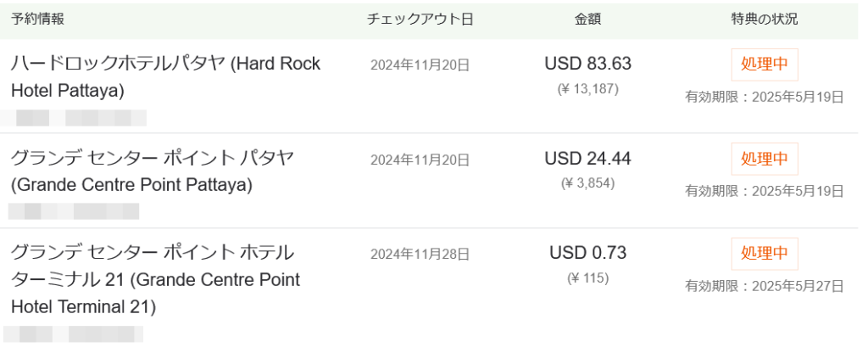Click 処理中 badge for Grande Centre Point Pattaya
The image size is (868, 353).
pos(764,159)
